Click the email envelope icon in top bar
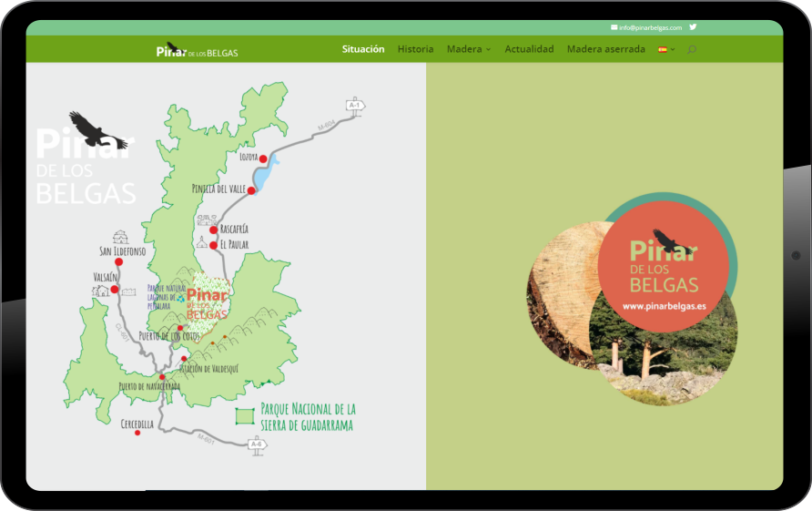 coord(614,27)
